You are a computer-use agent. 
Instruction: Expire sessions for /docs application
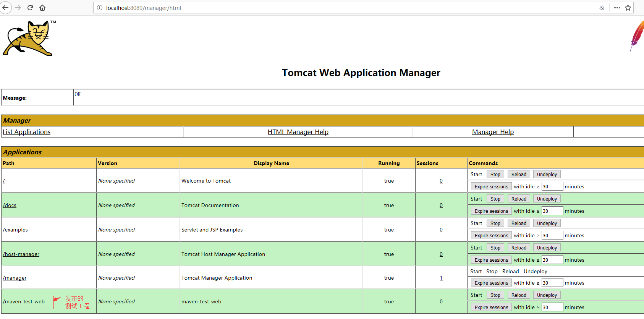(491, 211)
